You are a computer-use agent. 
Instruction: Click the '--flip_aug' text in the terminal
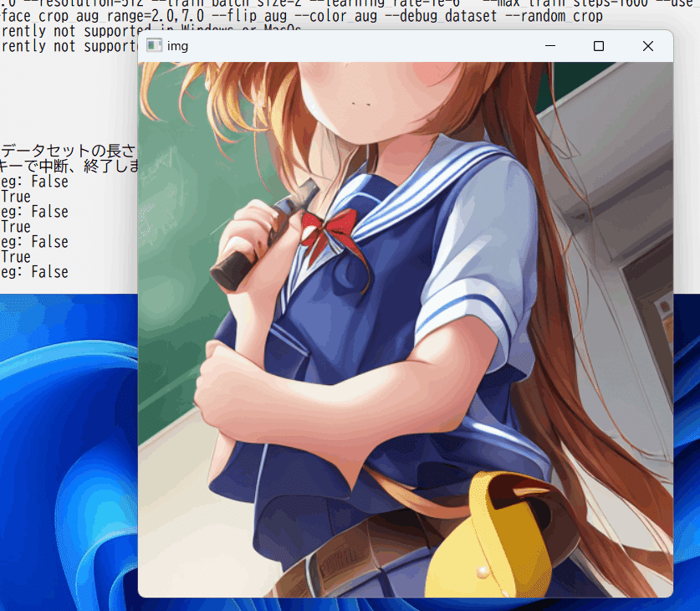pyautogui.click(x=249, y=17)
